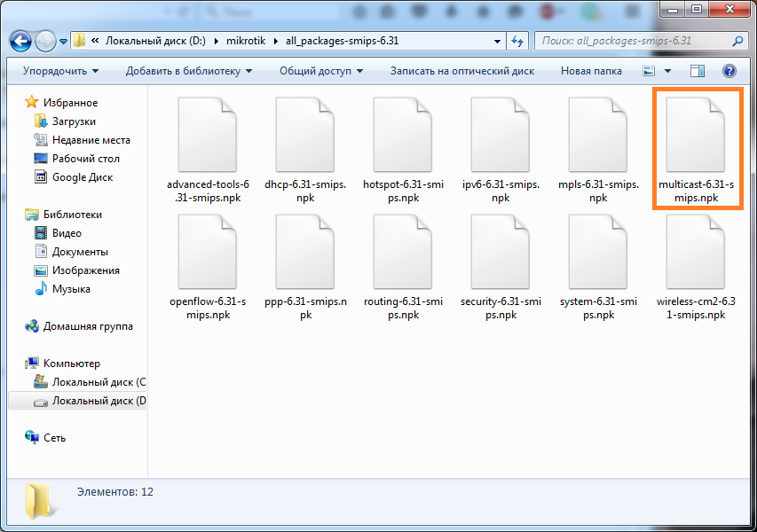Expand the Общий доступ dropdown

[315, 71]
